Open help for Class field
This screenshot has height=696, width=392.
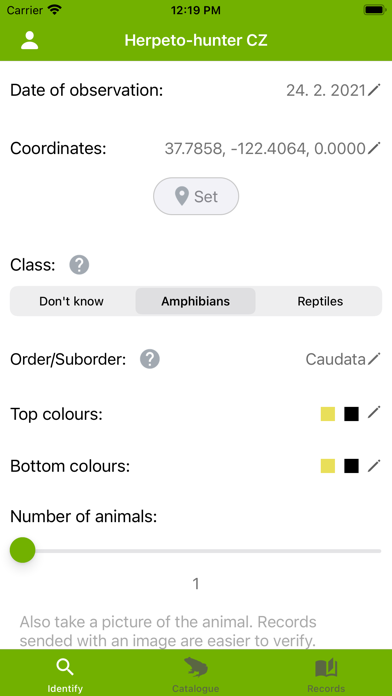[x=79, y=265]
